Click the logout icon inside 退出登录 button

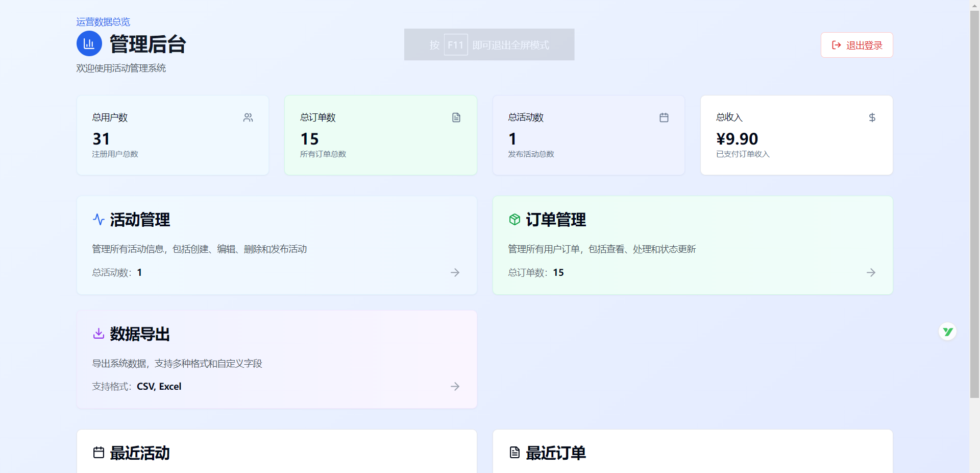coord(836,45)
